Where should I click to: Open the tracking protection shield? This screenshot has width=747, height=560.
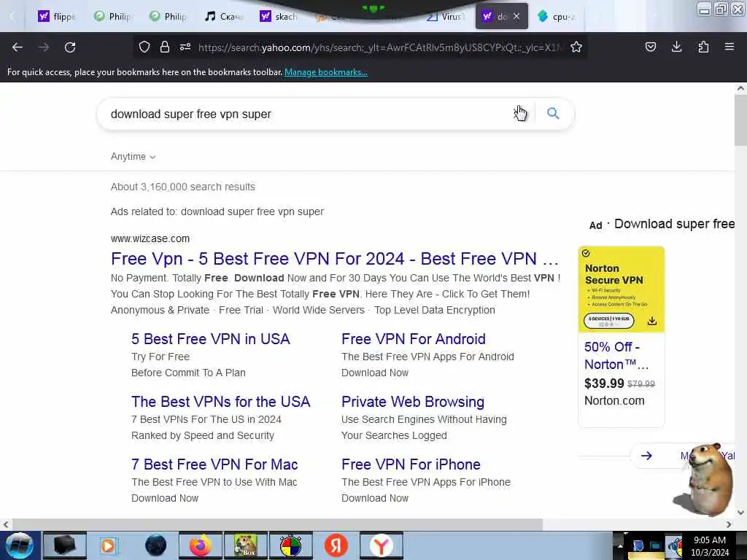(144, 47)
